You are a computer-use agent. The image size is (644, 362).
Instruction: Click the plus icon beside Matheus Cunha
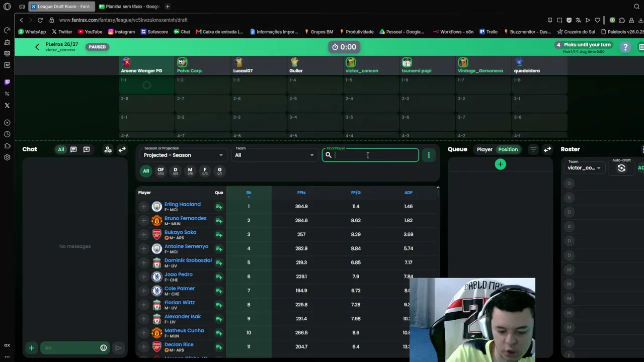click(x=143, y=333)
